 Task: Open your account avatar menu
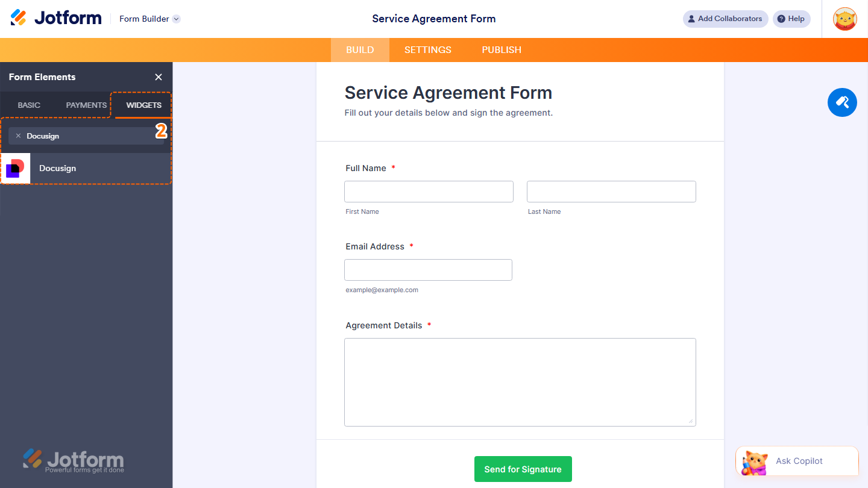pos(844,19)
